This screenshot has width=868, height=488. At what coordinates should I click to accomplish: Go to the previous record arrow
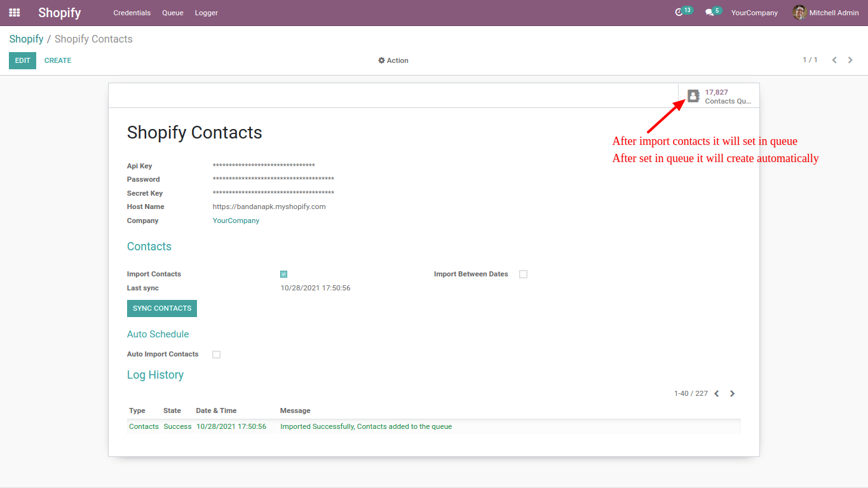pyautogui.click(x=834, y=60)
